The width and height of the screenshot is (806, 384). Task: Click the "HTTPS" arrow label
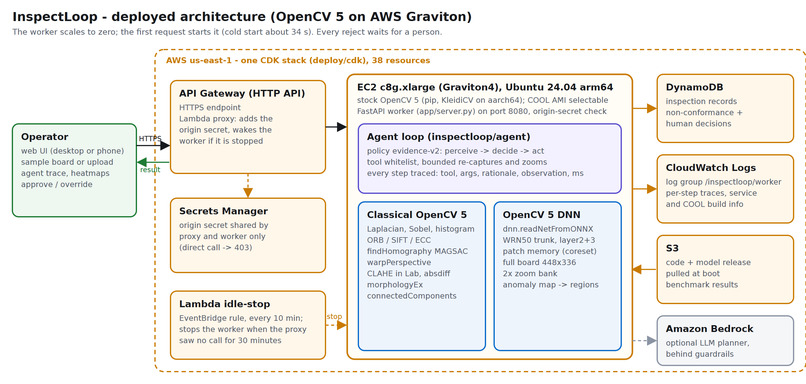150,139
